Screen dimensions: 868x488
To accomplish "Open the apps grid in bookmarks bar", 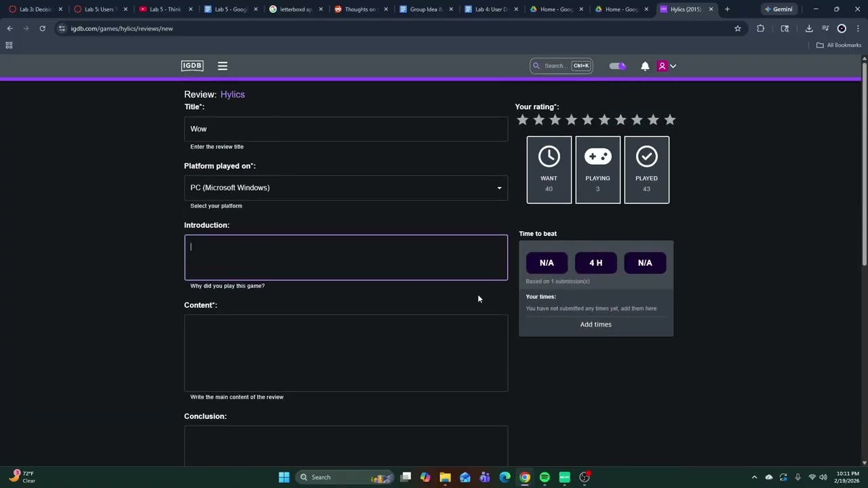I will coord(9,45).
